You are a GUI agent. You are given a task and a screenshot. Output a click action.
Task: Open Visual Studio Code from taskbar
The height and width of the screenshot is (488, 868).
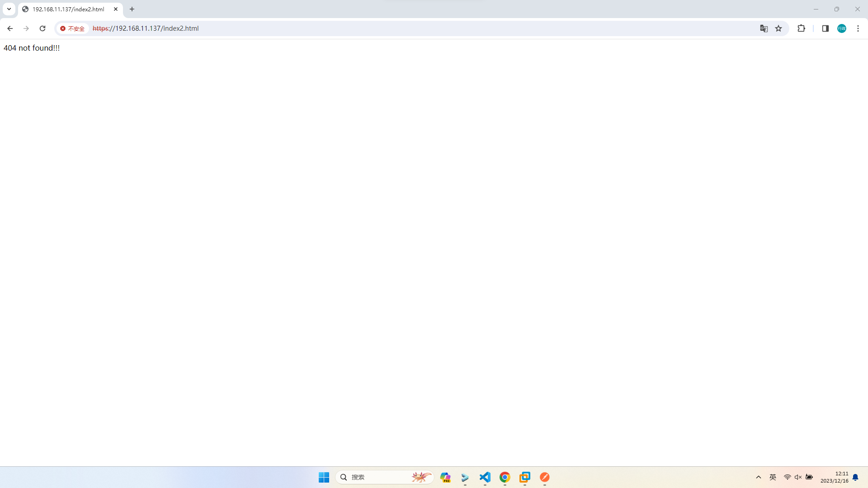pos(485,477)
